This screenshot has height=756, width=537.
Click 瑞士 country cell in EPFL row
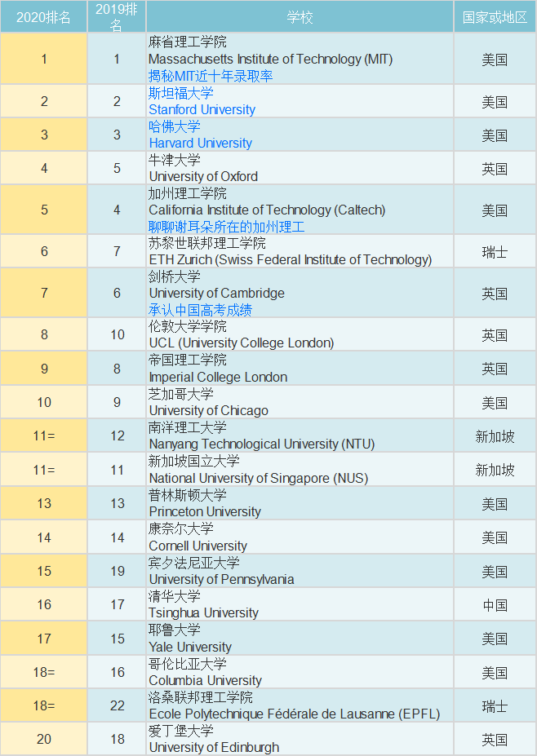click(x=495, y=706)
